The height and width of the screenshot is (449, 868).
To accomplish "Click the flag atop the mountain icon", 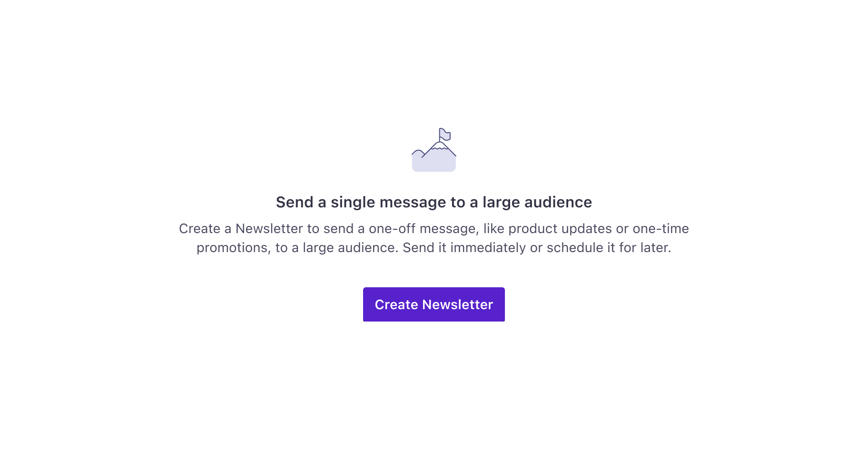I will (x=445, y=134).
